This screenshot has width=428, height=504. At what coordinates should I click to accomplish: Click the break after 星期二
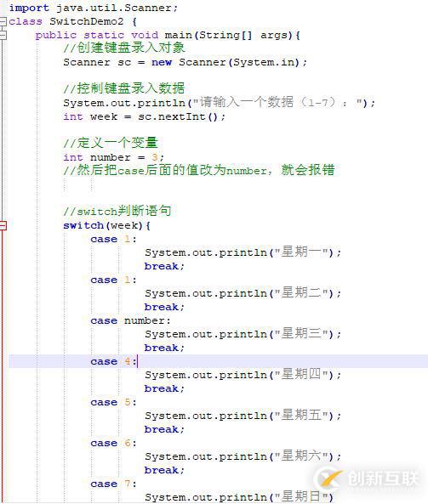pyautogui.click(x=164, y=307)
